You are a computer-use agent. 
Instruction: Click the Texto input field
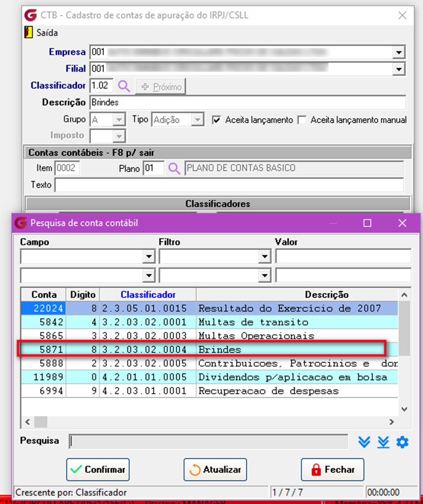coord(229,185)
